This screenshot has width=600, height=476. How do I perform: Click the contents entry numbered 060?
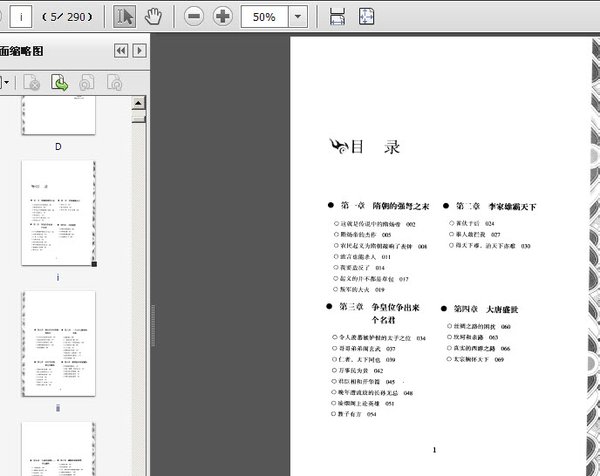click(479, 326)
